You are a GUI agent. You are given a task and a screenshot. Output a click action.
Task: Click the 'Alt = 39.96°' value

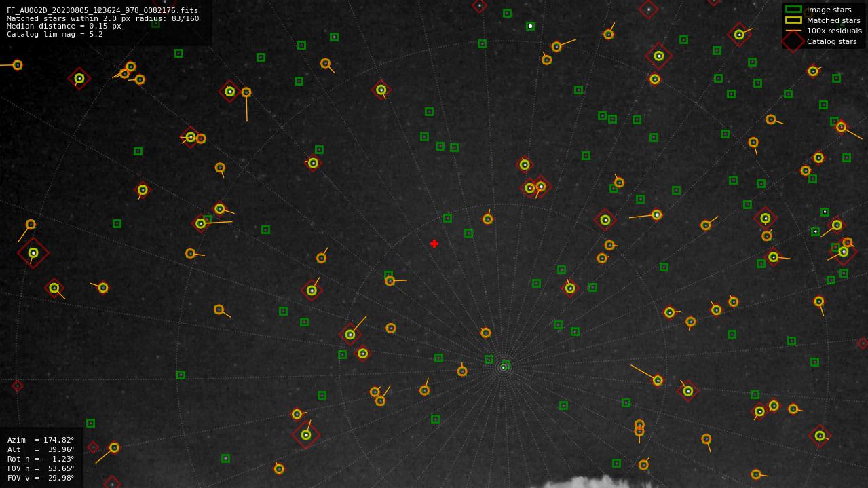pos(41,449)
